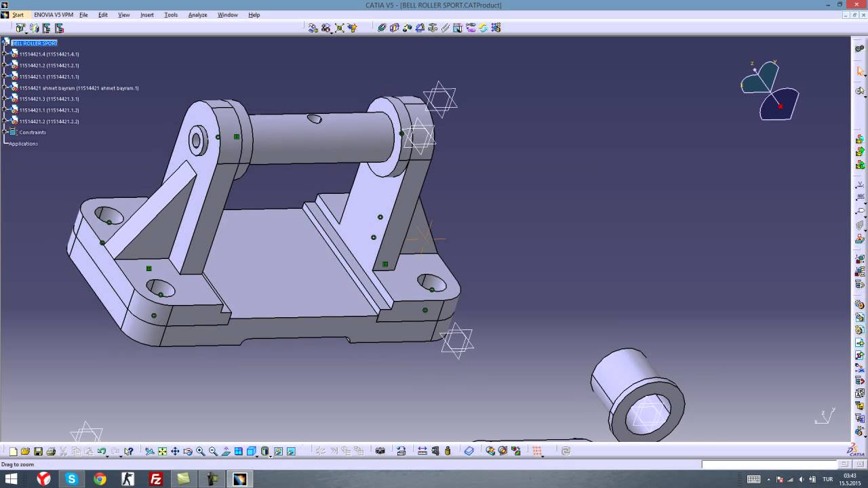Open the Start menu in CATIA
The width and height of the screenshot is (868, 488).
coord(18,15)
